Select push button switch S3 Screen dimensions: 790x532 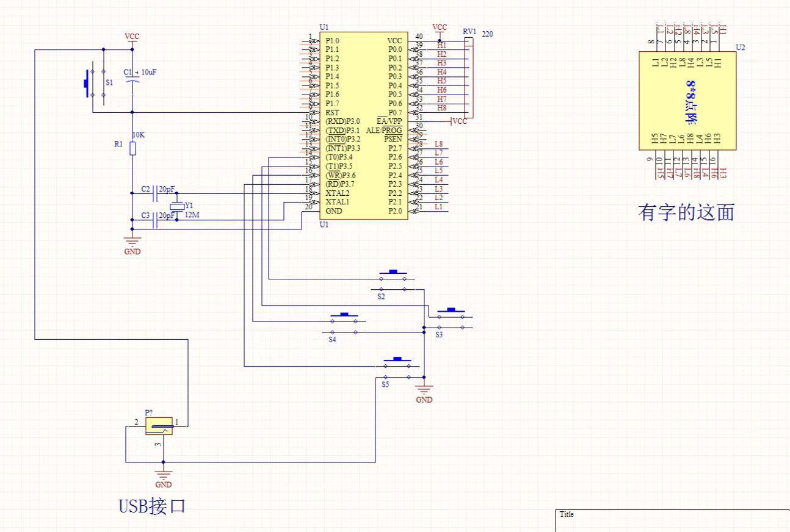point(451,318)
